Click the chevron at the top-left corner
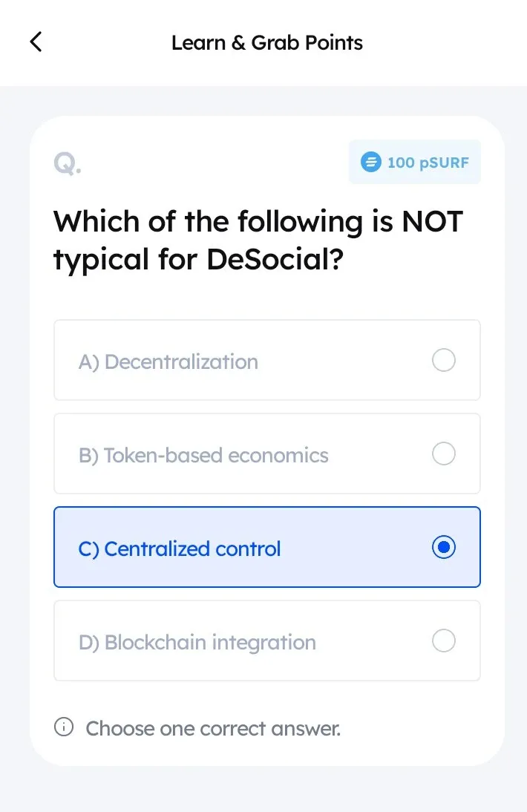 coord(36,42)
